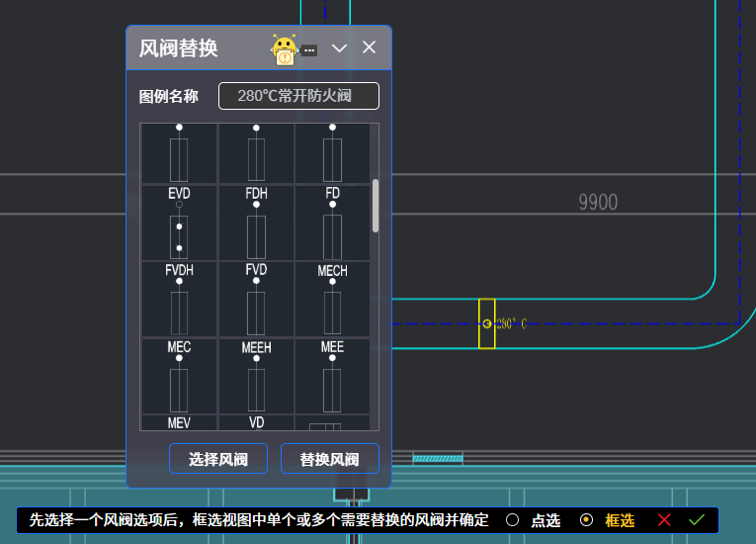Enable the 点选 point-select radio option
This screenshot has width=756, height=544.
(x=512, y=520)
